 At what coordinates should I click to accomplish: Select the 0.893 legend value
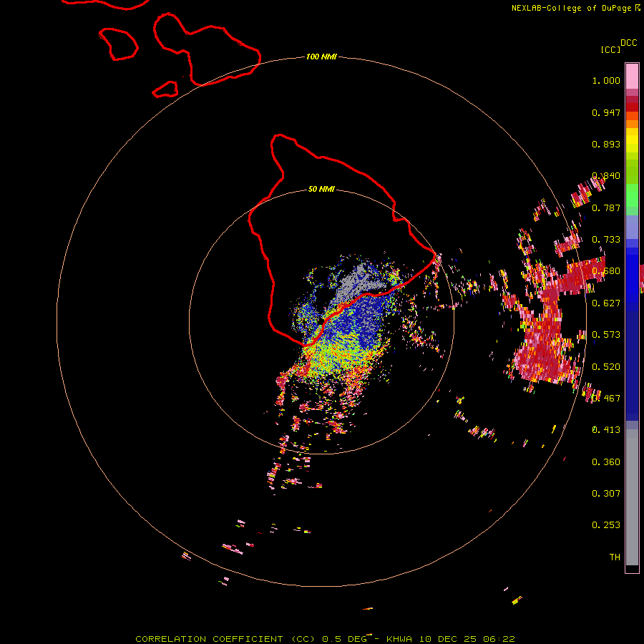606,144
